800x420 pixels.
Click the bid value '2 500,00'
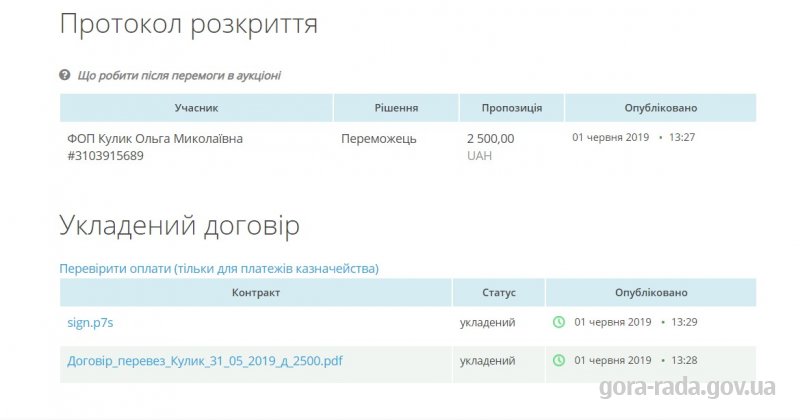click(490, 139)
